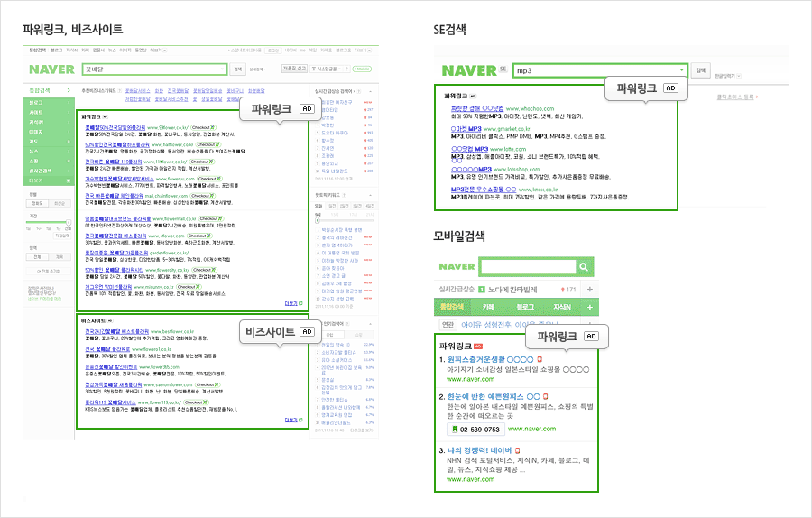
Task: Select the 뉴스 tab in the green sidebar
Action: pyautogui.click(x=49, y=152)
